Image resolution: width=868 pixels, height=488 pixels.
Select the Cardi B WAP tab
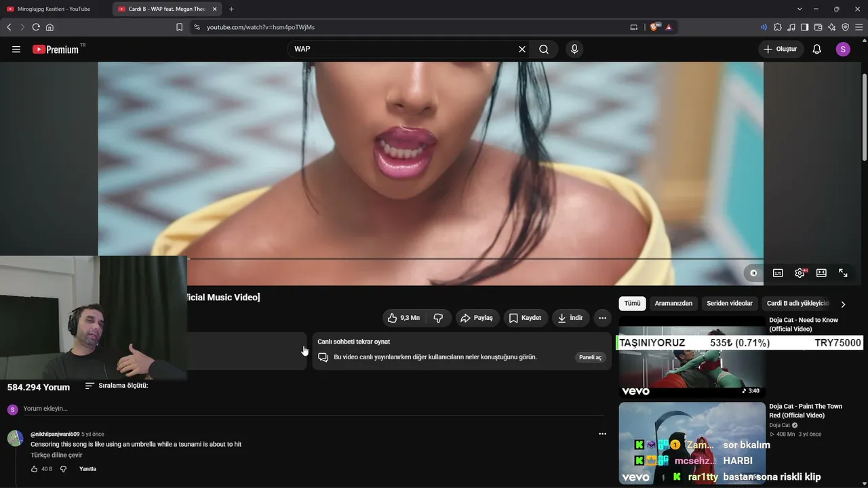[x=167, y=9]
